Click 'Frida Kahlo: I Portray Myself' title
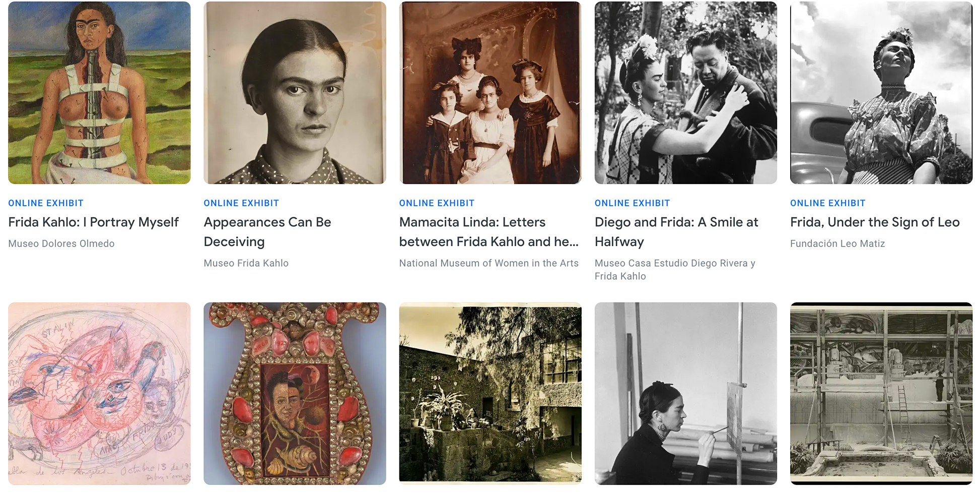980x498 pixels. pos(94,222)
